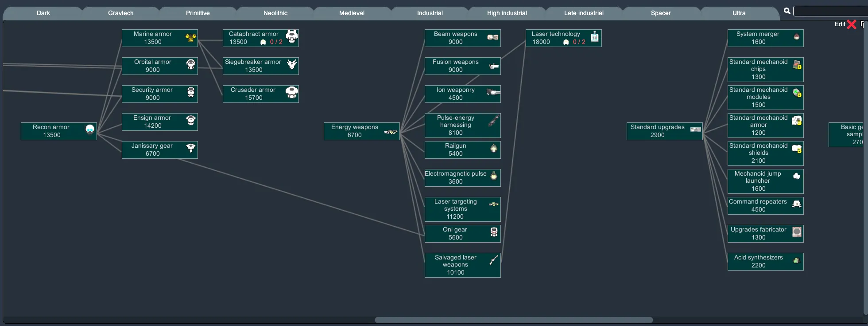Click the red X close button

(x=851, y=24)
